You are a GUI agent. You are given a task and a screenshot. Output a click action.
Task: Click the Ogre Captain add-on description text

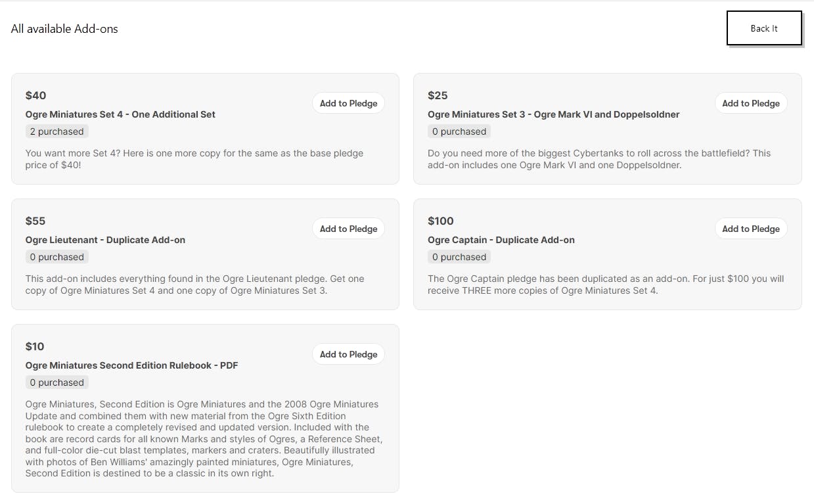[605, 285]
